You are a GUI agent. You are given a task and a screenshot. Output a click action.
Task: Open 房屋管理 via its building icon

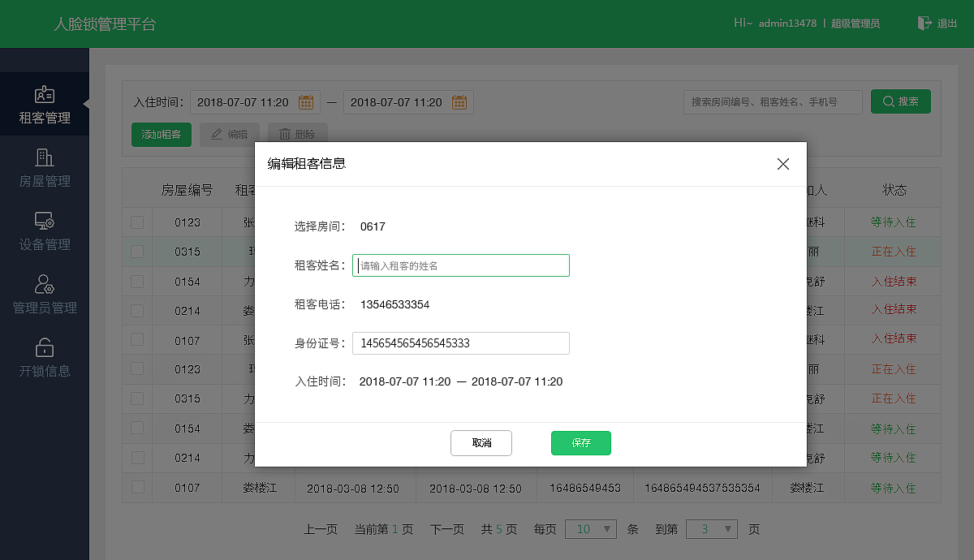coord(45,157)
